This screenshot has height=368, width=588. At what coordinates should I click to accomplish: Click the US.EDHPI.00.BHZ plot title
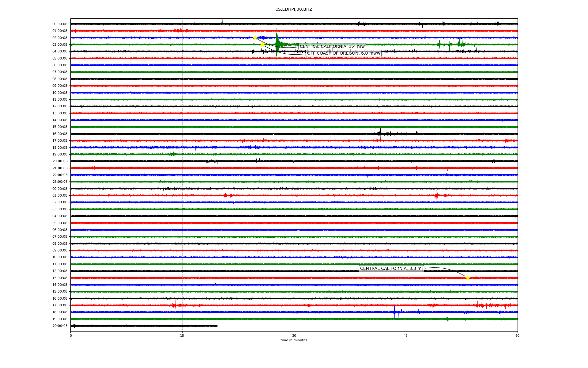click(x=293, y=10)
